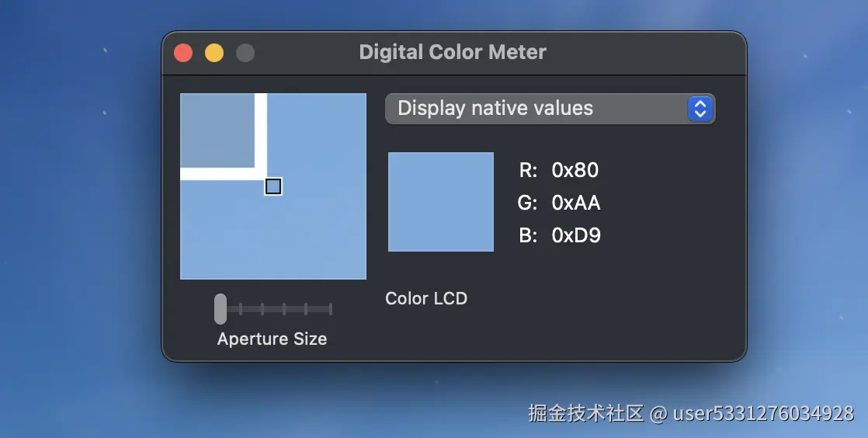Close the Digital Color Meter window
This screenshot has width=868, height=438.
[x=183, y=53]
